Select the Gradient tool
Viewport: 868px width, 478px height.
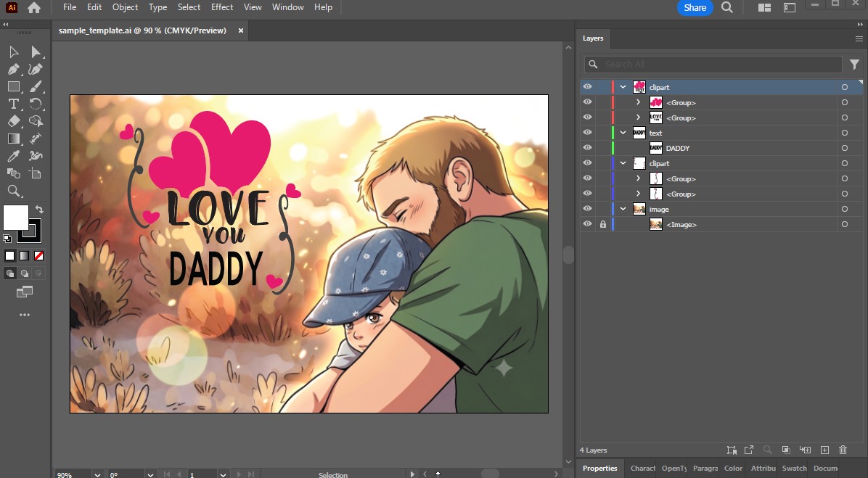[14, 139]
